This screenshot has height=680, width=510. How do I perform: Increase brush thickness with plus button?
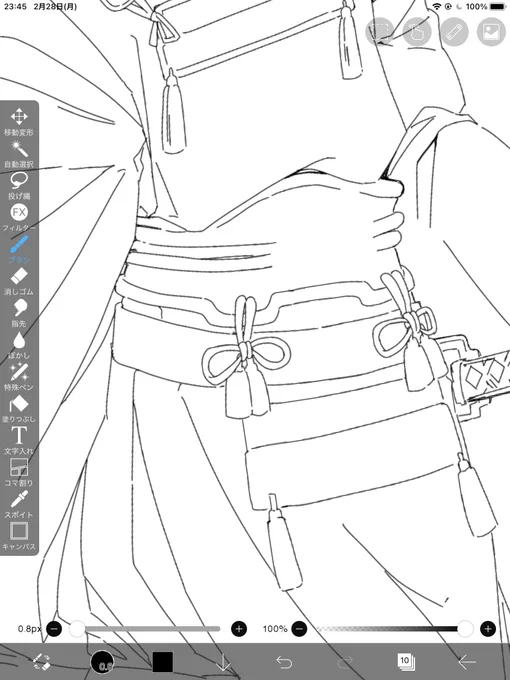(x=239, y=629)
